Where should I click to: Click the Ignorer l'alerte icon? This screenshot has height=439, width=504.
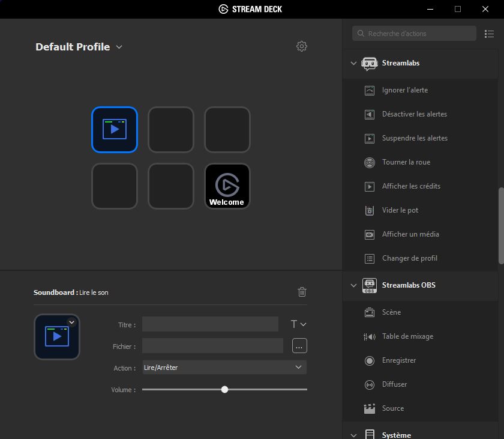[370, 90]
